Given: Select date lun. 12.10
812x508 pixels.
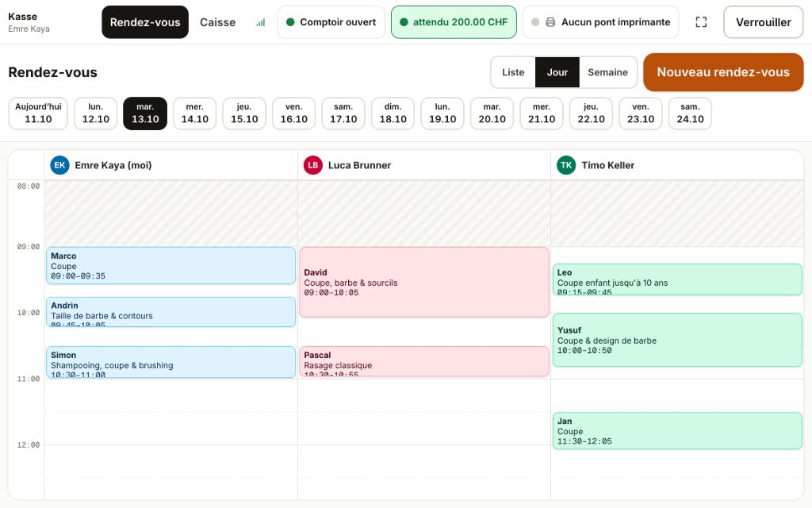Looking at the screenshot, I should coord(96,113).
